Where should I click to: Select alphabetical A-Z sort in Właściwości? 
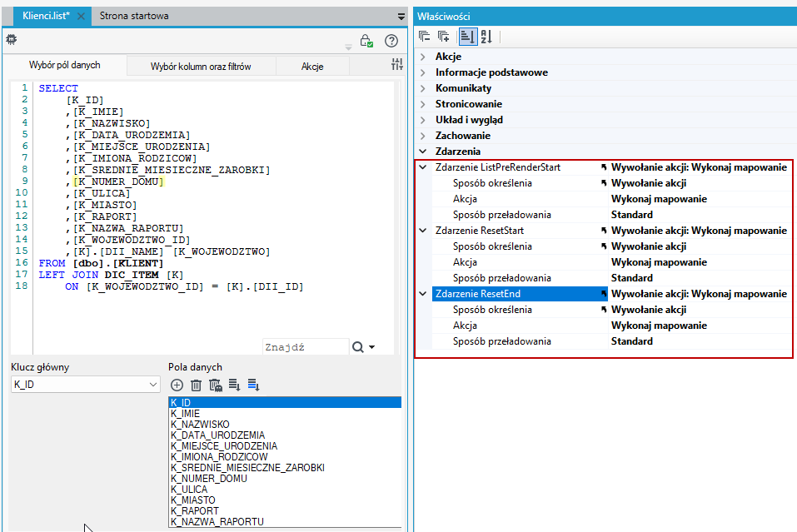pos(486,37)
